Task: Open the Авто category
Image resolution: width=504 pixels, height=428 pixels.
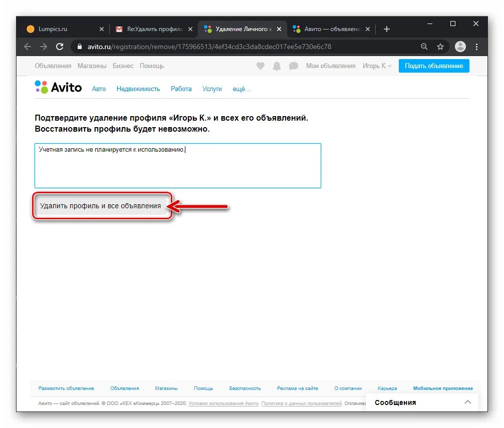Action: pos(99,89)
